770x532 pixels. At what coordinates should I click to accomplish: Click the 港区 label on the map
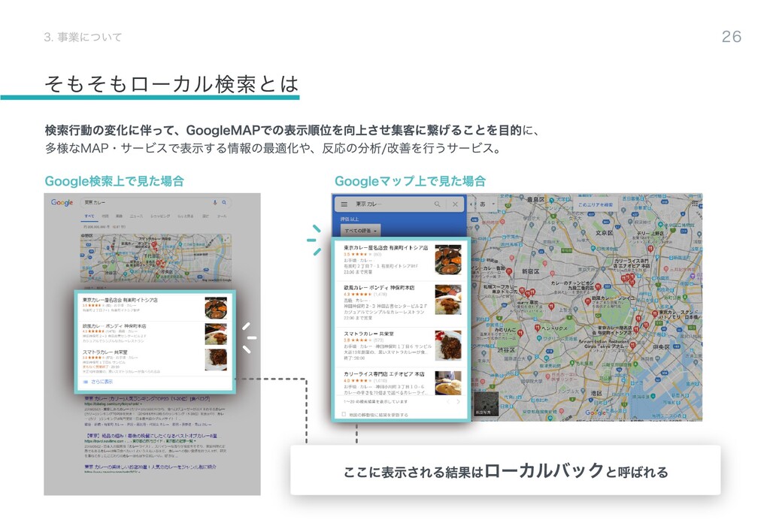pos(596,394)
